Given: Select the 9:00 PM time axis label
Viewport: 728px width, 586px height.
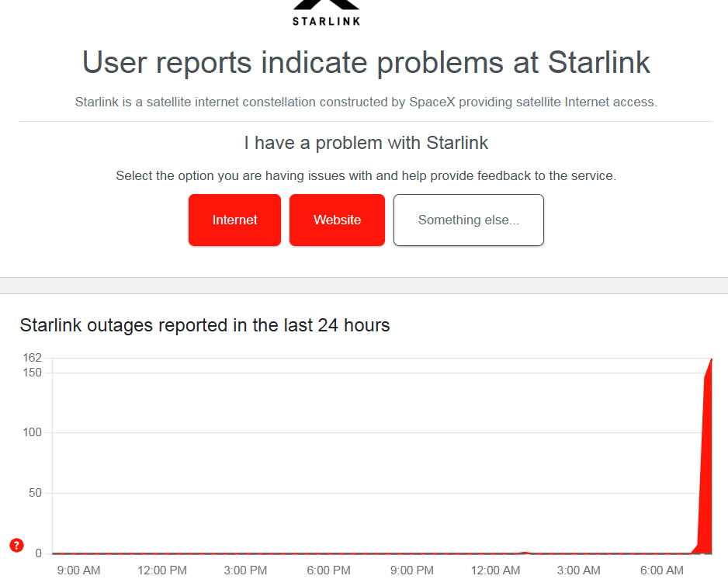Looking at the screenshot, I should [x=412, y=570].
